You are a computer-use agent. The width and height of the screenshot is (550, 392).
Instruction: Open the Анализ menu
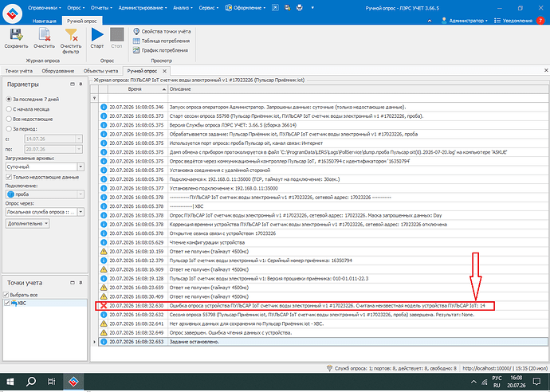183,8
